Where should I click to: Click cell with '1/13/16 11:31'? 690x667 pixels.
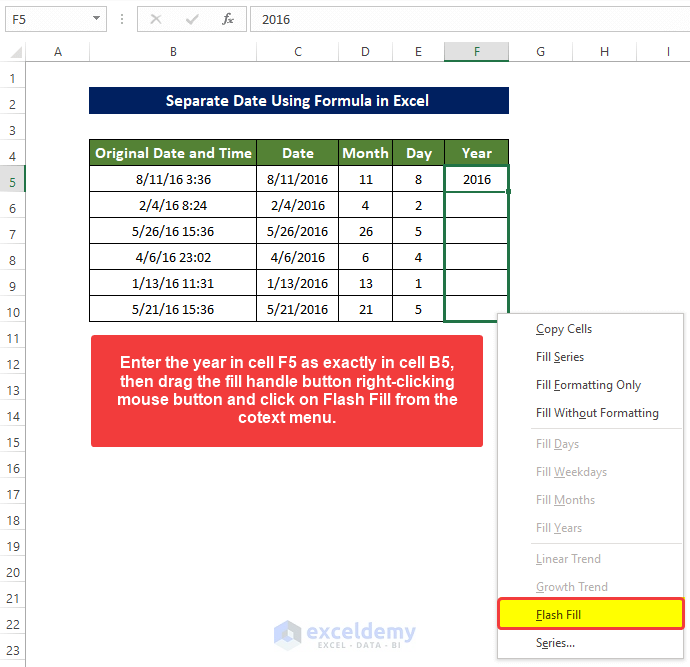click(173, 283)
